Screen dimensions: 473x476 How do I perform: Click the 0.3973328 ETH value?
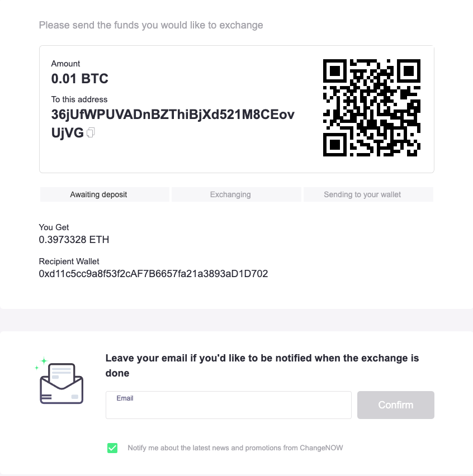coord(74,240)
